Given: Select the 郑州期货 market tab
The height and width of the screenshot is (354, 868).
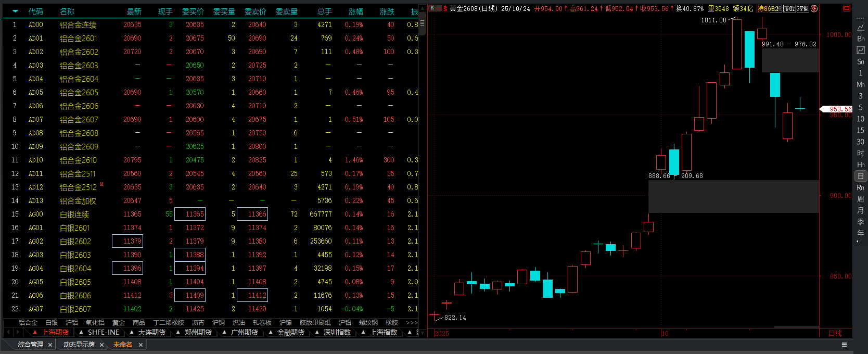Looking at the screenshot, I should (194, 332).
